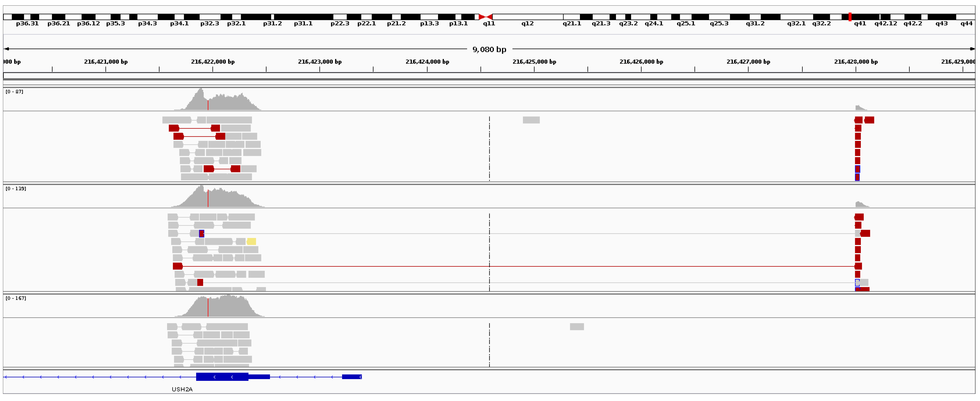980x401 pixels.
Task: Select the red centromere marker at q11
Action: point(485,17)
